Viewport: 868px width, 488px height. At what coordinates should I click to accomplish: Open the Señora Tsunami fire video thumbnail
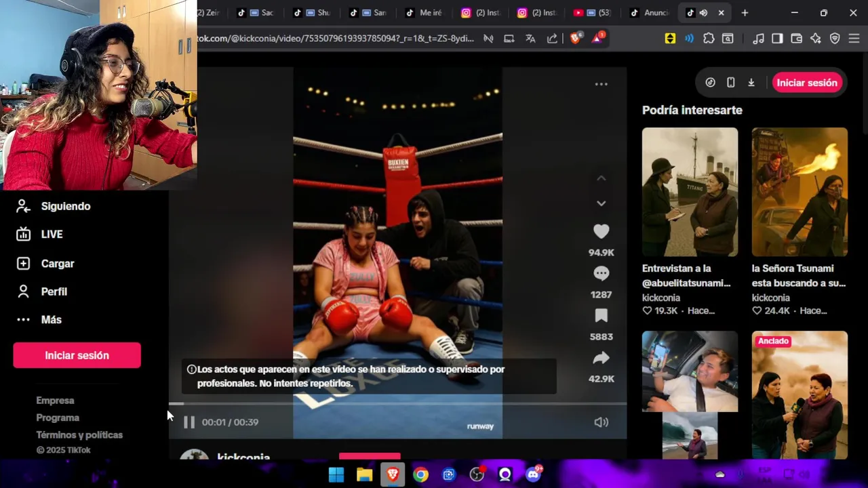tap(800, 192)
